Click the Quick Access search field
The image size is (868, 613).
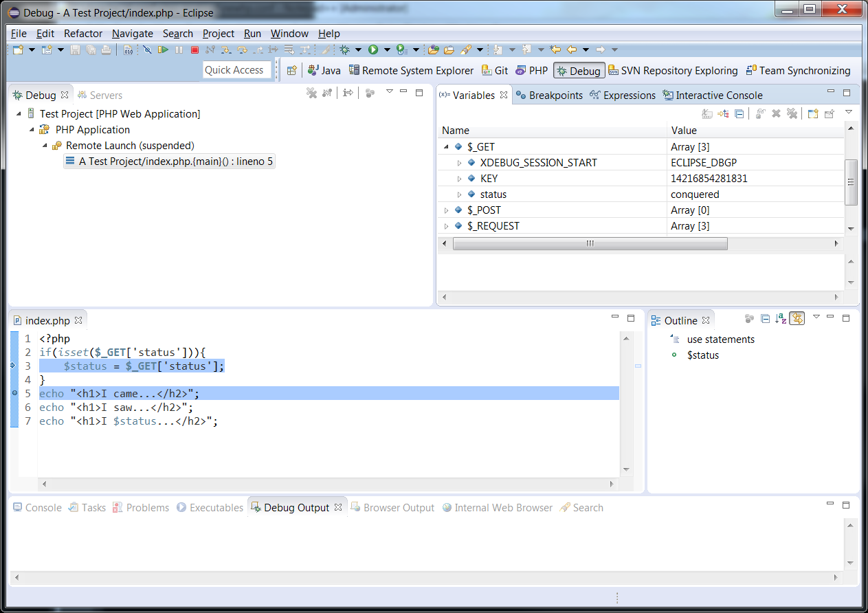click(237, 70)
